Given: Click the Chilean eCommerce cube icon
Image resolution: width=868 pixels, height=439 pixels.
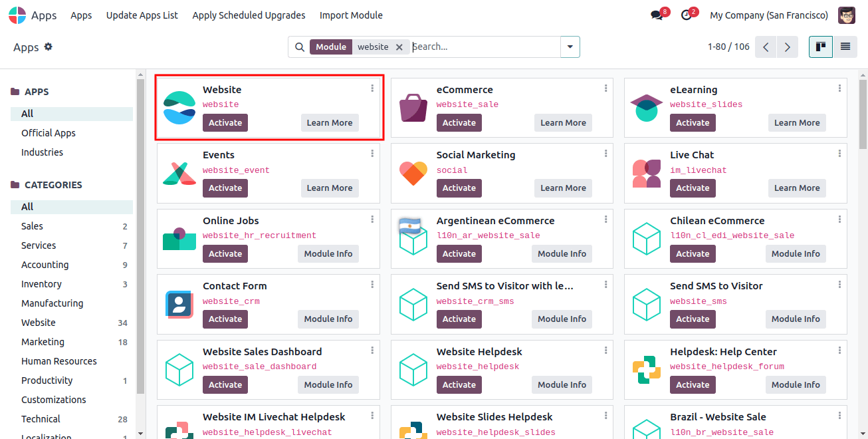Looking at the screenshot, I should click(647, 239).
